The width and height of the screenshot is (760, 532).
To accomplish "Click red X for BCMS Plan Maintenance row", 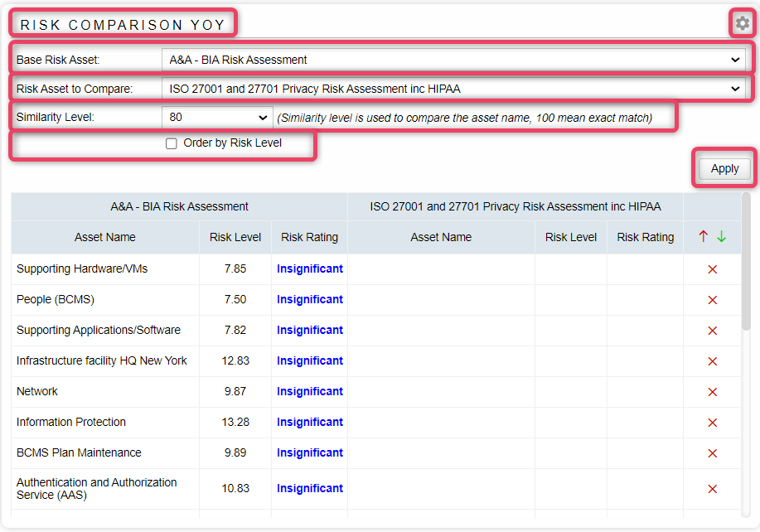I will [x=712, y=453].
